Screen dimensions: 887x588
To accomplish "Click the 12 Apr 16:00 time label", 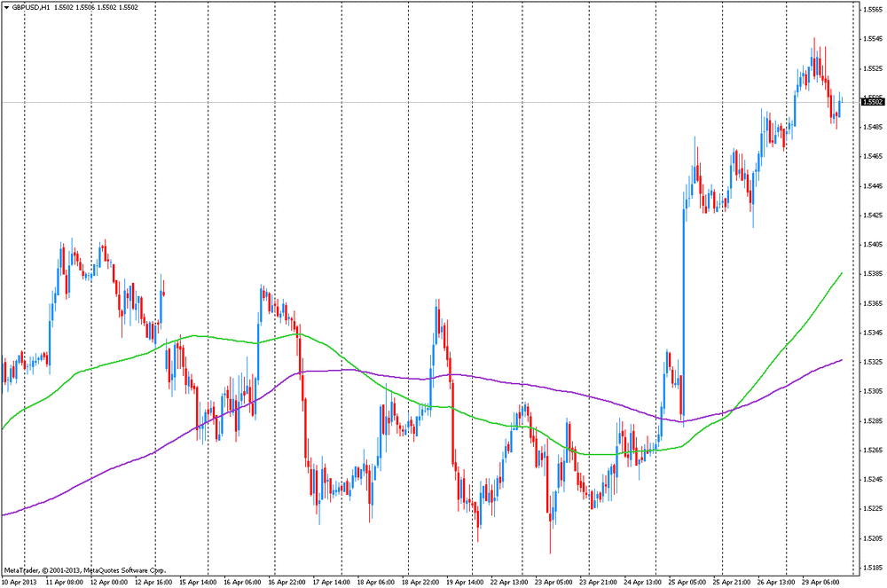I will [x=153, y=582].
